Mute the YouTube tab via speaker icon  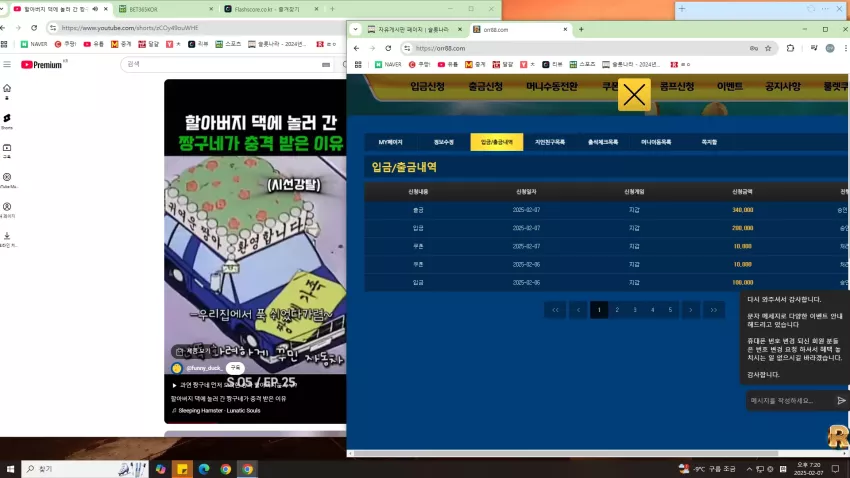click(95, 9)
